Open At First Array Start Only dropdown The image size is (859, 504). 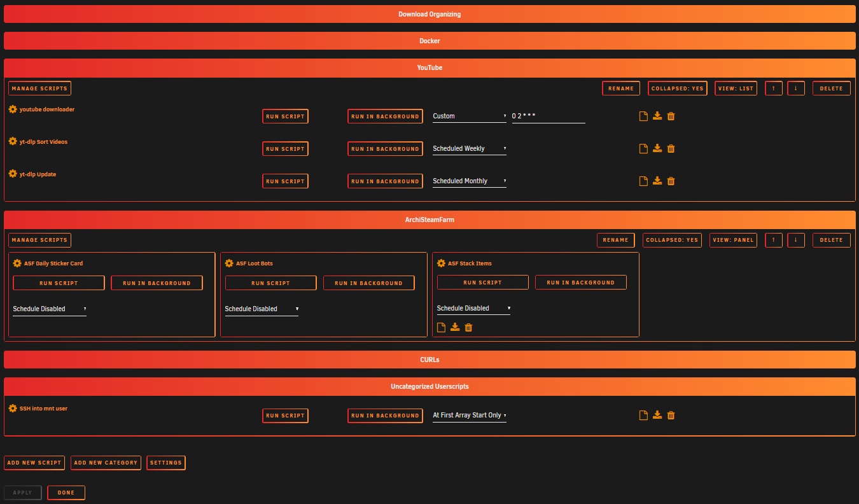pyautogui.click(x=470, y=415)
